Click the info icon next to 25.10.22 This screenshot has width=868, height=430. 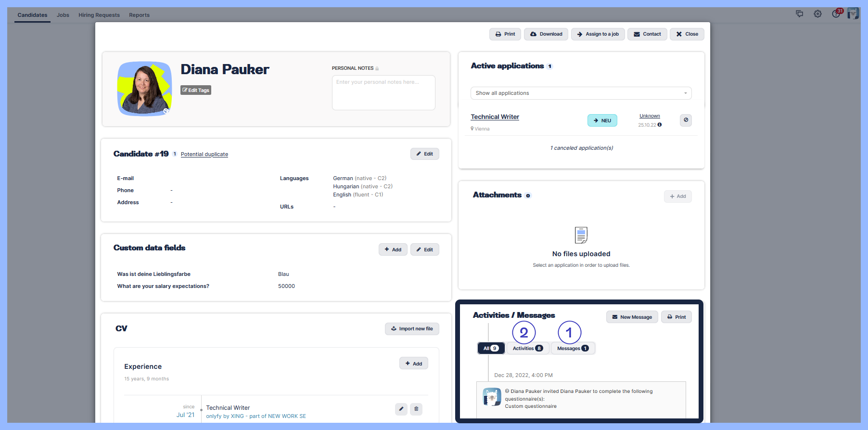tap(660, 125)
